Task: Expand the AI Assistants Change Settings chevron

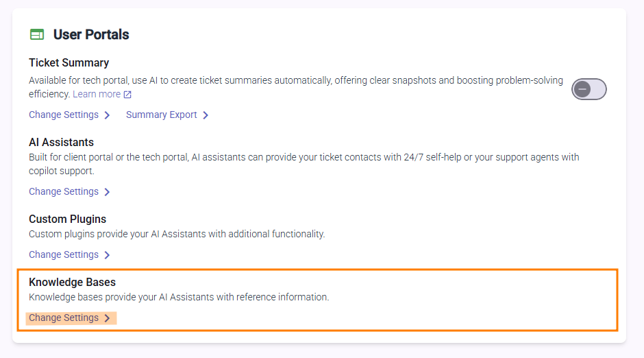Action: click(107, 192)
